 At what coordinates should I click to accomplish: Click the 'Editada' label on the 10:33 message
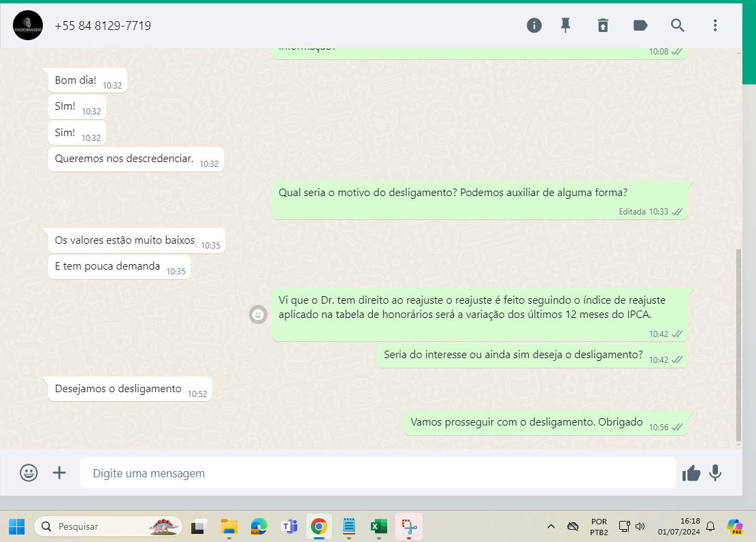pyautogui.click(x=632, y=212)
